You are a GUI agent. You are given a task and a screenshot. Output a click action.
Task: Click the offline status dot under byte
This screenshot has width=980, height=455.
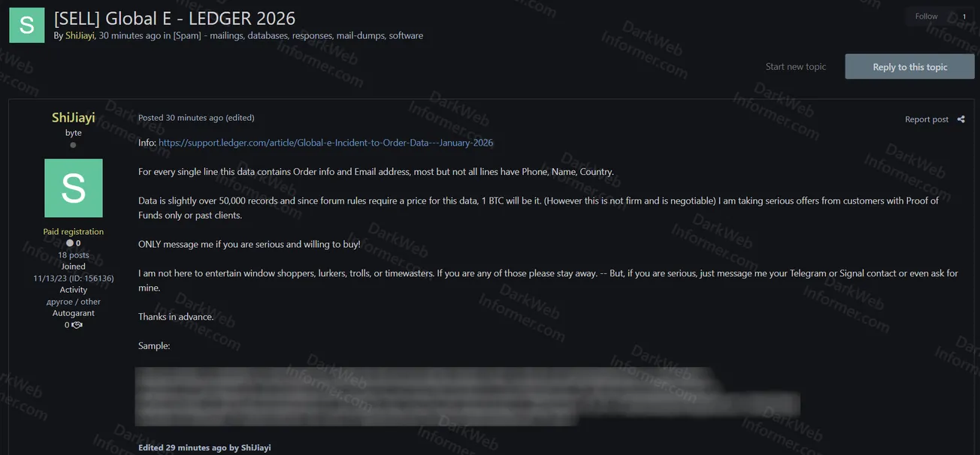(73, 145)
